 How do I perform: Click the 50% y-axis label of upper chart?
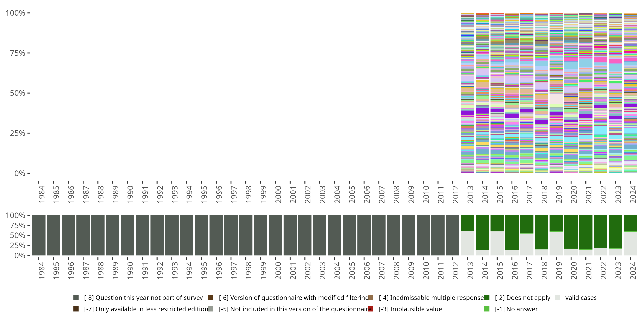click(18, 93)
